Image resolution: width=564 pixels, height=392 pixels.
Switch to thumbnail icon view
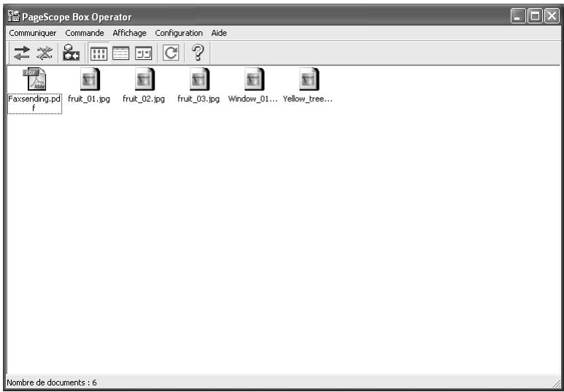(x=98, y=53)
